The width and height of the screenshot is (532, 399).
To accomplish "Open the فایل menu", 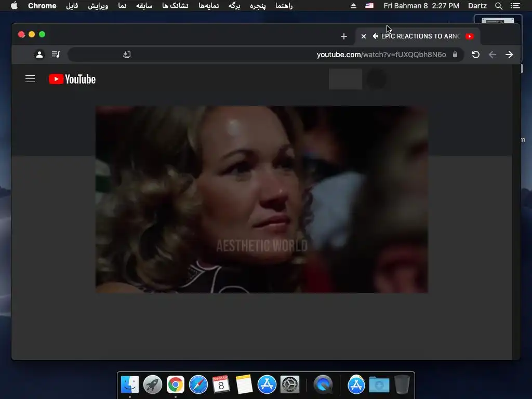I will coord(72,6).
